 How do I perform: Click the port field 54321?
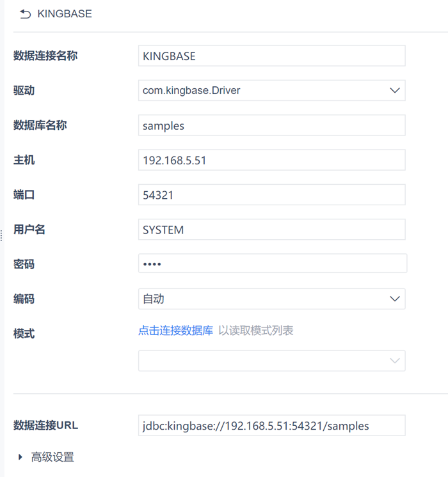coord(271,194)
